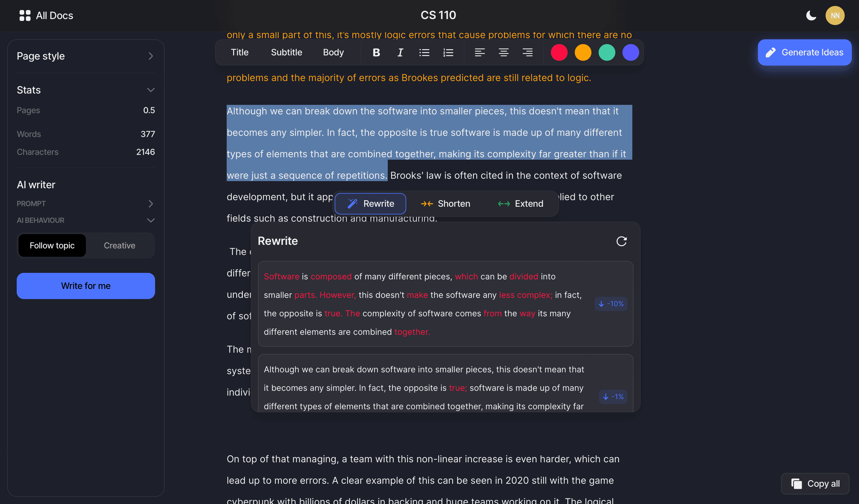This screenshot has width=859, height=504.
Task: Click the Write for me button
Action: coord(86,285)
